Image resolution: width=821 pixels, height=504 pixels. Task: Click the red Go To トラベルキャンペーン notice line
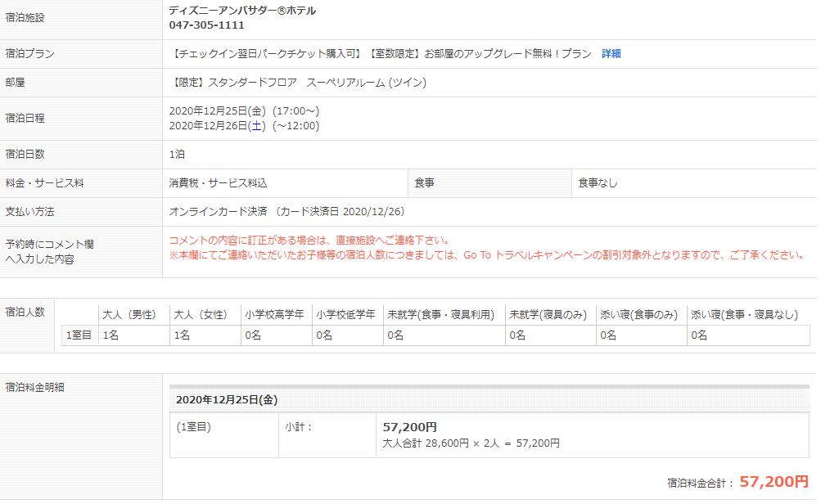(486, 255)
